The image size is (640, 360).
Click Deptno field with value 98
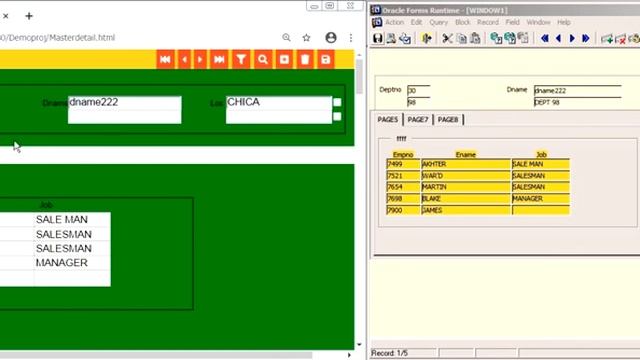(x=418, y=102)
